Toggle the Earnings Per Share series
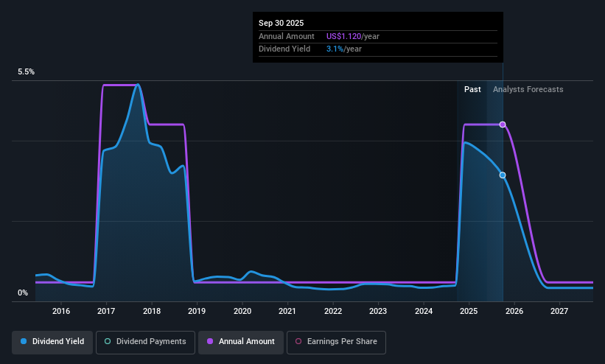Viewport: 605px width, 364px height. pyautogui.click(x=336, y=342)
